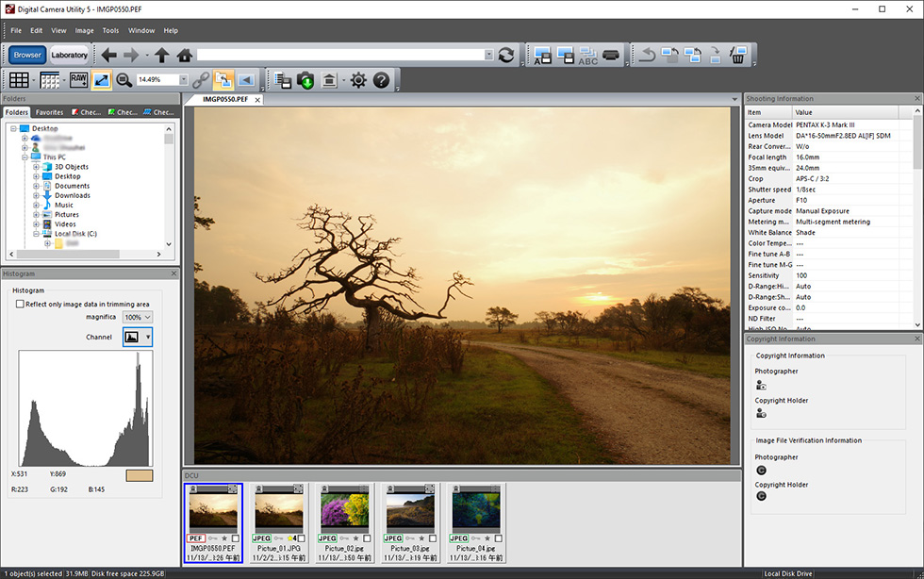Click the RAW display toolbar icon

(78, 80)
